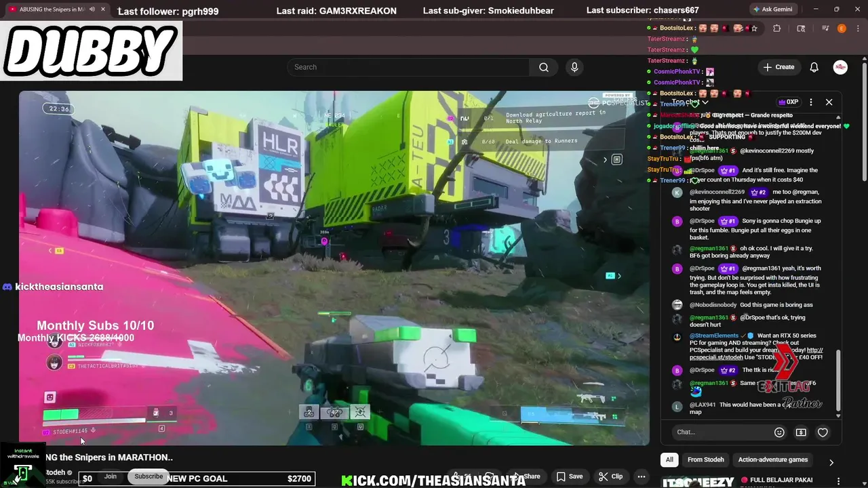Click the Super Chat dollar icon
The width and height of the screenshot is (868, 488).
(x=801, y=432)
